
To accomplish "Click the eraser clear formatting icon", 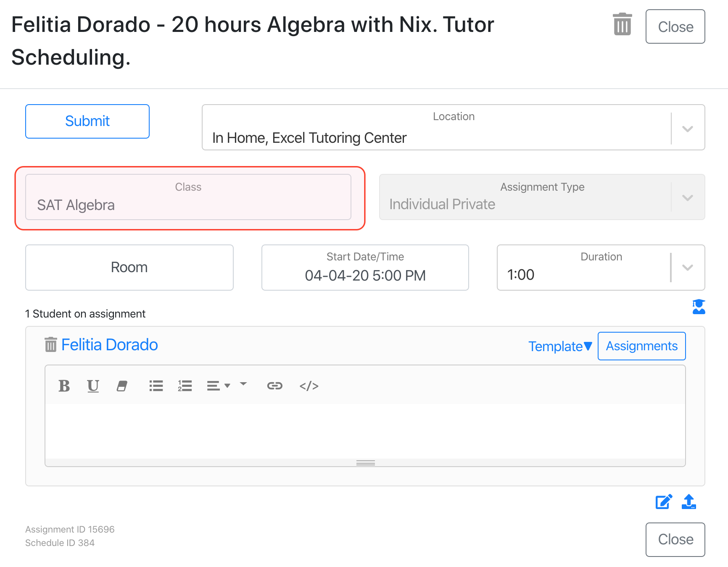I will 122,386.
